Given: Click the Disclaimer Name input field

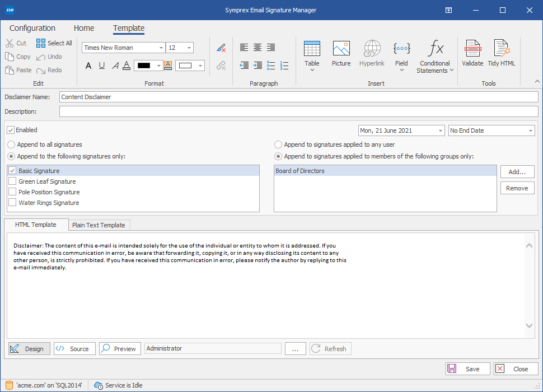Looking at the screenshot, I should tap(298, 97).
